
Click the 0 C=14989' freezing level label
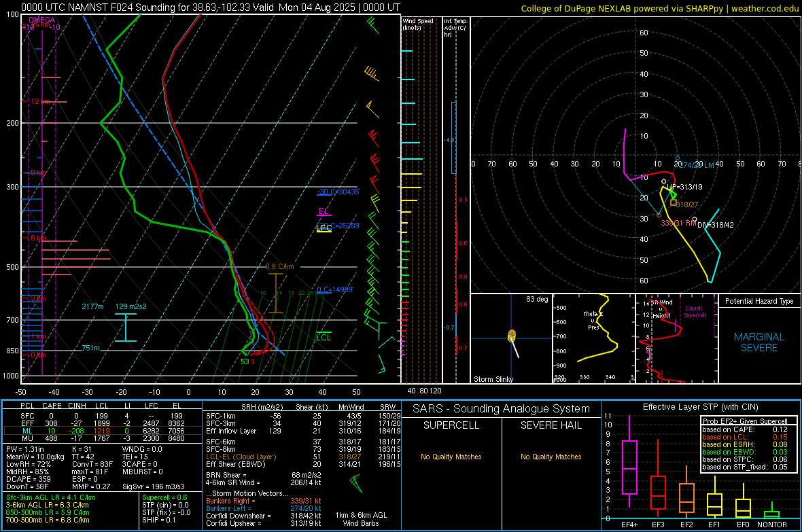[335, 289]
